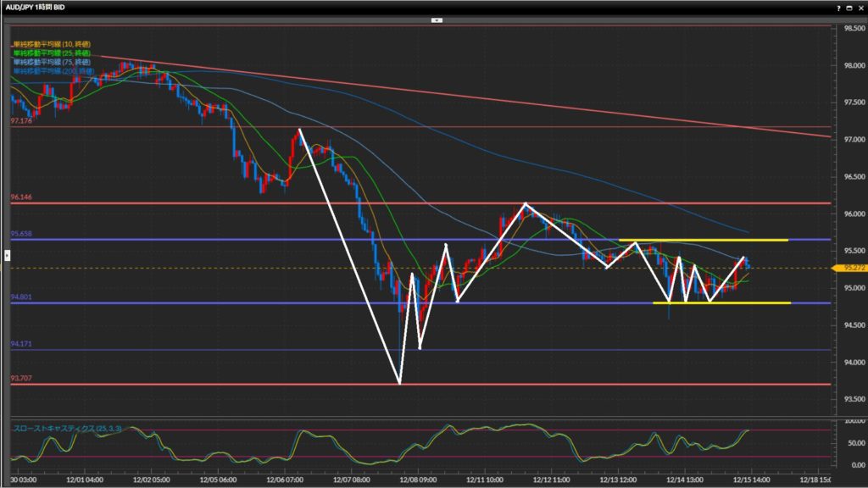Click the 200-period moving average label
The height and width of the screenshot is (488, 868).
(53, 69)
